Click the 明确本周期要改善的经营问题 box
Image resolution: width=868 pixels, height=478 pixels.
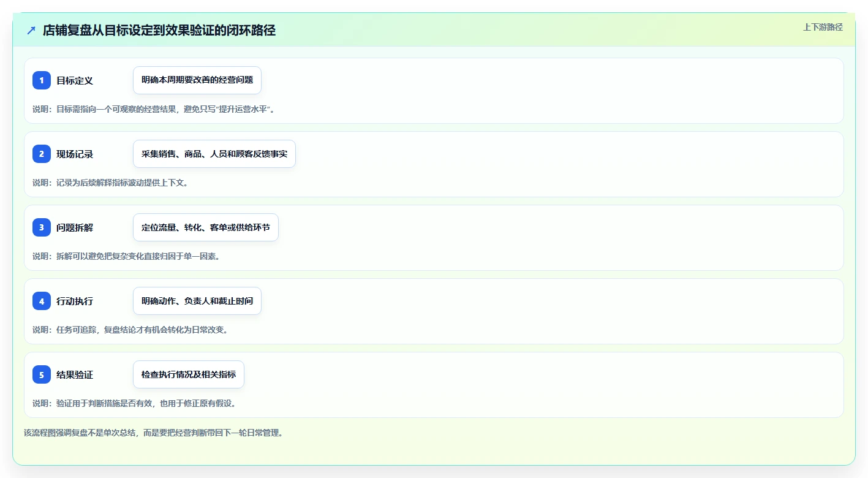[197, 80]
